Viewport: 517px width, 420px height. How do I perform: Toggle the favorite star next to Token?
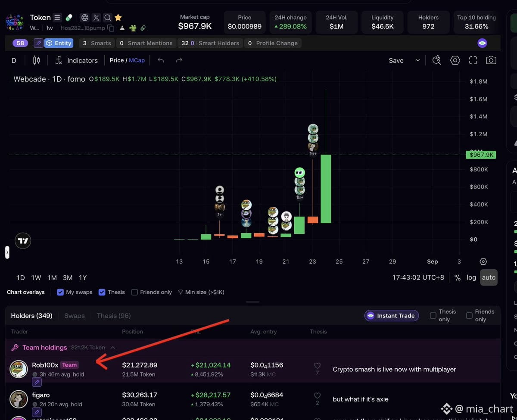click(118, 18)
